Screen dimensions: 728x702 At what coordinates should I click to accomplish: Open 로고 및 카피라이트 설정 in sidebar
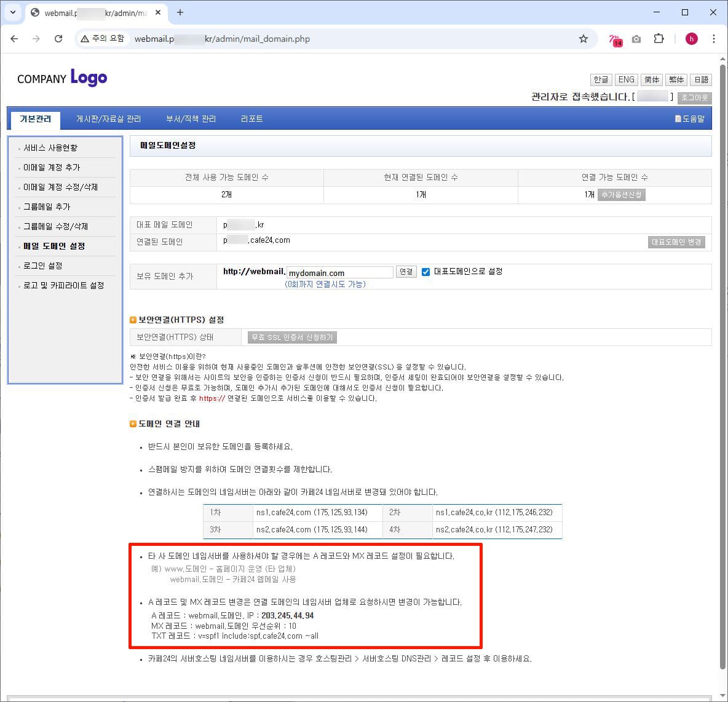[63, 285]
